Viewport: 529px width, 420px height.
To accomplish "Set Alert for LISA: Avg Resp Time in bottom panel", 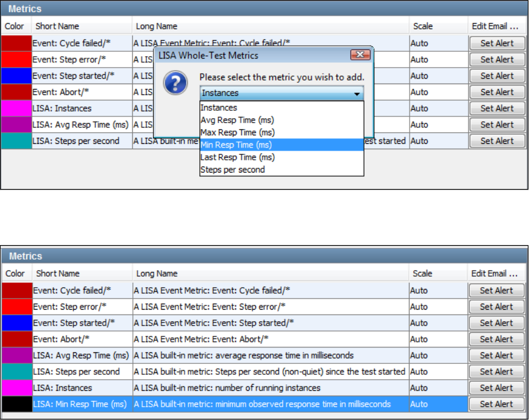I will pos(496,355).
